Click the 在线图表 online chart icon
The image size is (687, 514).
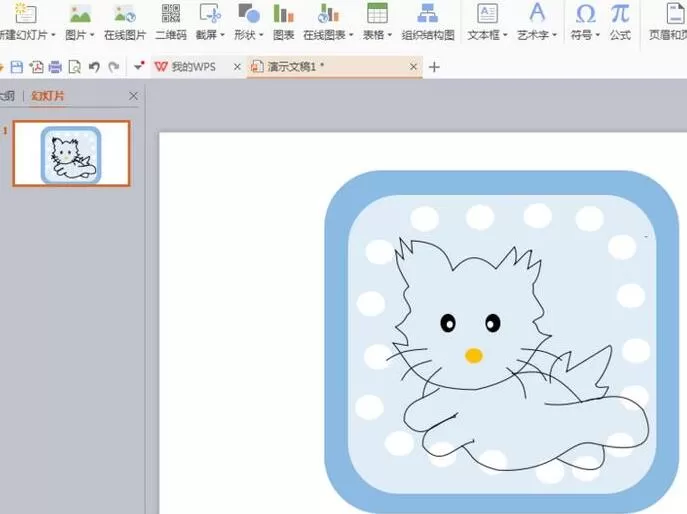(328, 13)
